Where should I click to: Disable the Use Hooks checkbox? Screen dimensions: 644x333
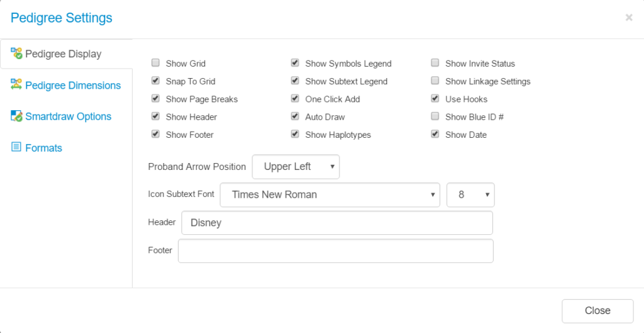[435, 99]
